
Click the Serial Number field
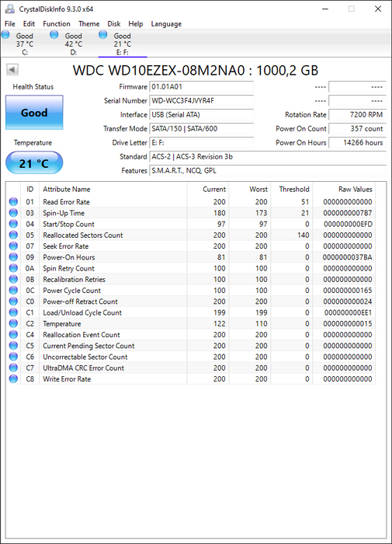(201, 100)
